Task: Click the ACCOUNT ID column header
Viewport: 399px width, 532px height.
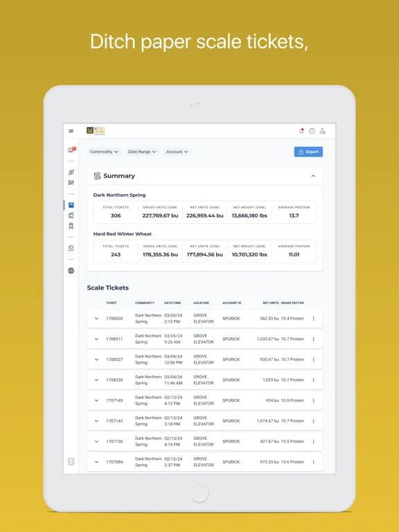Action: (x=232, y=303)
